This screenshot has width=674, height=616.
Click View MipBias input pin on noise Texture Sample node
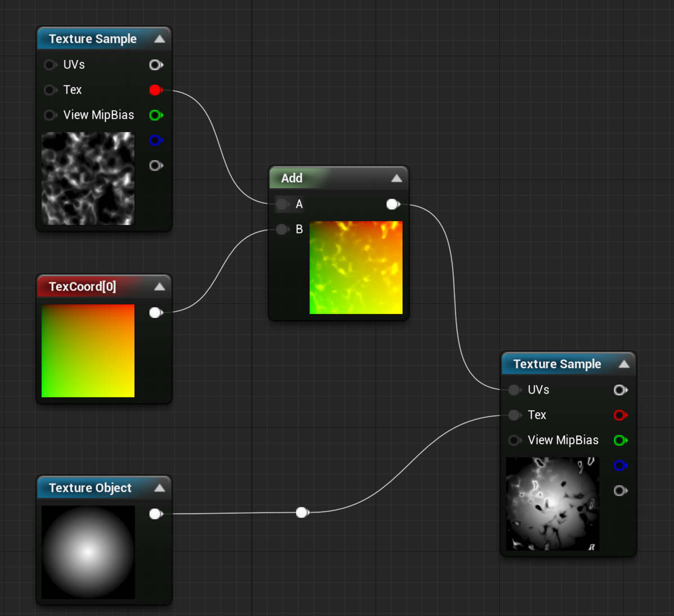tap(51, 115)
